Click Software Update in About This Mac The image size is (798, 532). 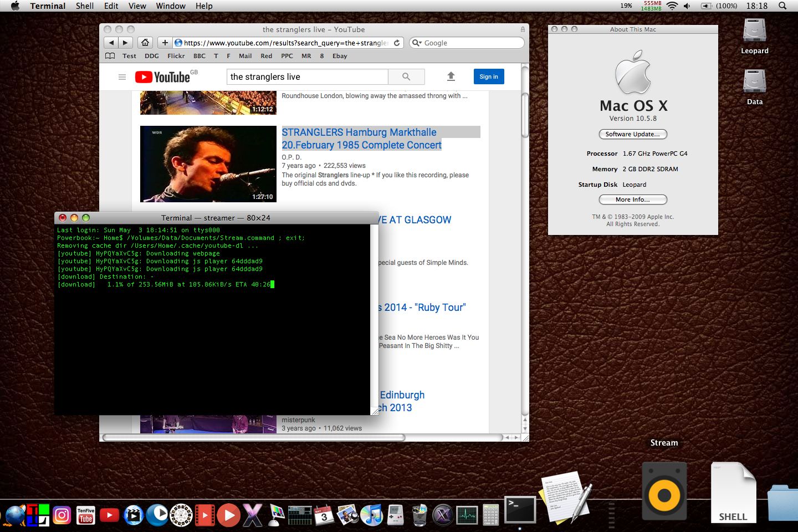(x=633, y=134)
